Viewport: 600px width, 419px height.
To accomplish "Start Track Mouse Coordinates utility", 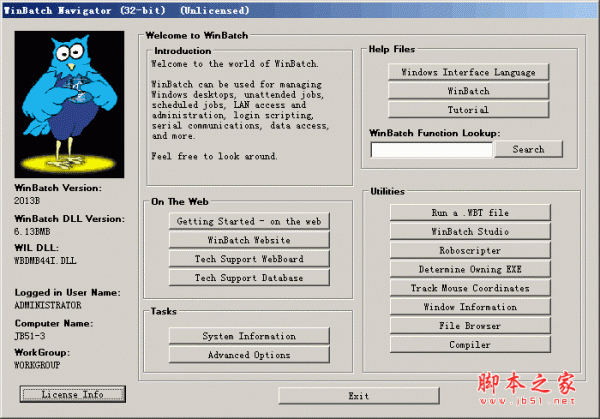I will [x=470, y=288].
